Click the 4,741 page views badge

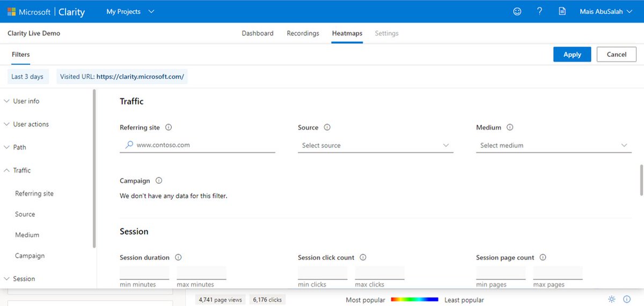pos(221,300)
